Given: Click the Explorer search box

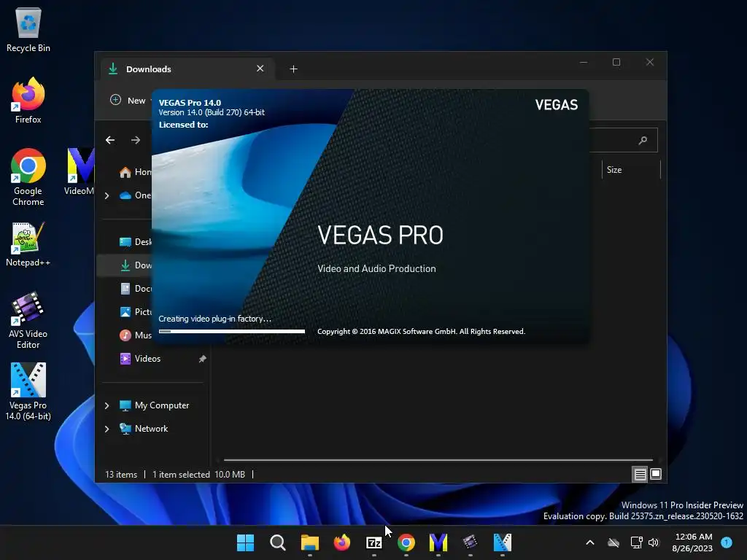Looking at the screenshot, I should [623, 140].
